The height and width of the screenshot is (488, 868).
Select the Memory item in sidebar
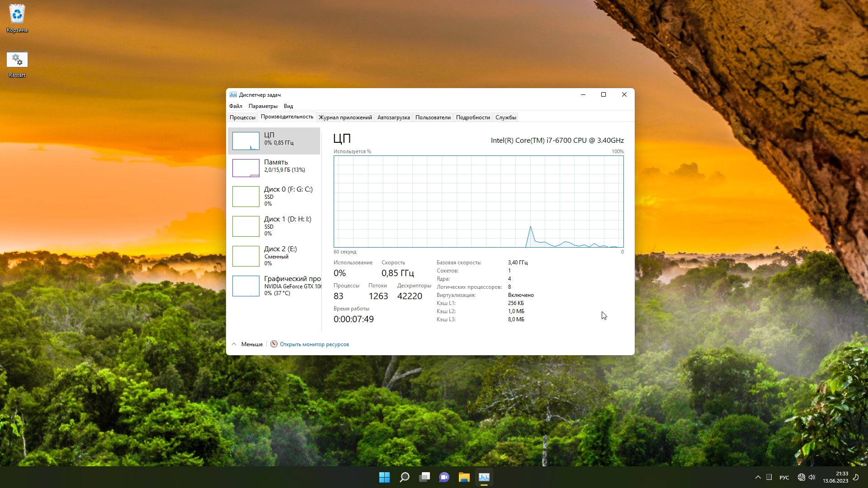276,166
